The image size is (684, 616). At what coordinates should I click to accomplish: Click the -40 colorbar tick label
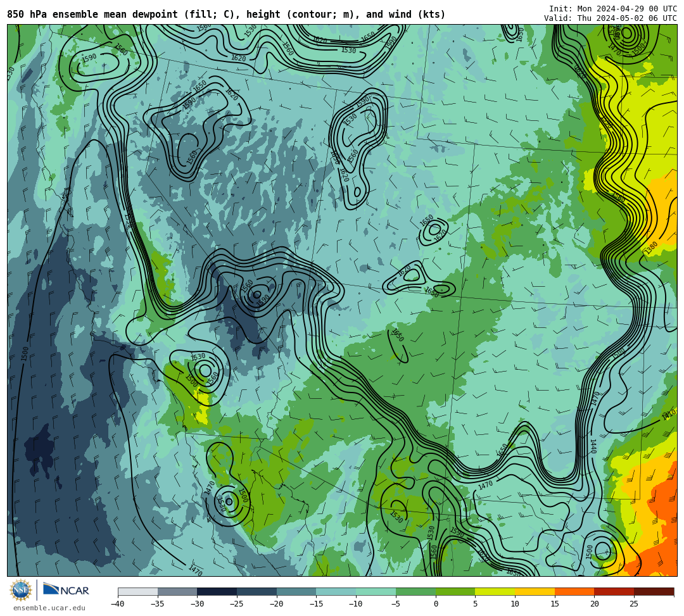[118, 604]
